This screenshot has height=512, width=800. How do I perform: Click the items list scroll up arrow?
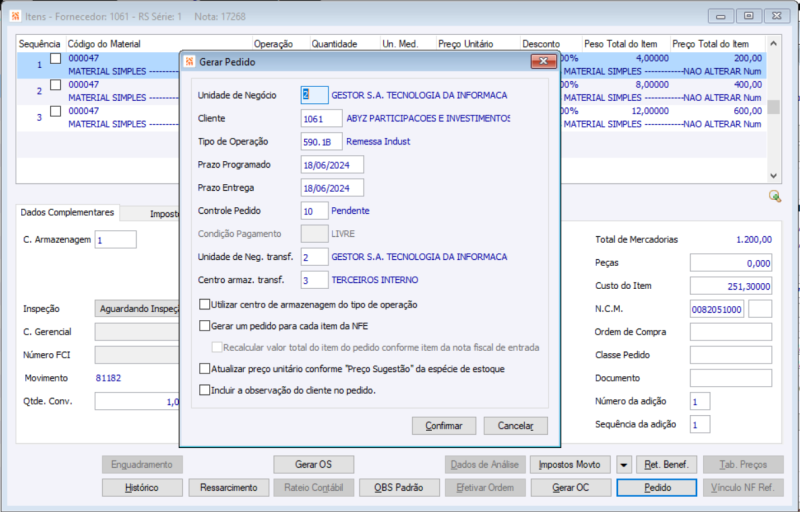tap(773, 44)
